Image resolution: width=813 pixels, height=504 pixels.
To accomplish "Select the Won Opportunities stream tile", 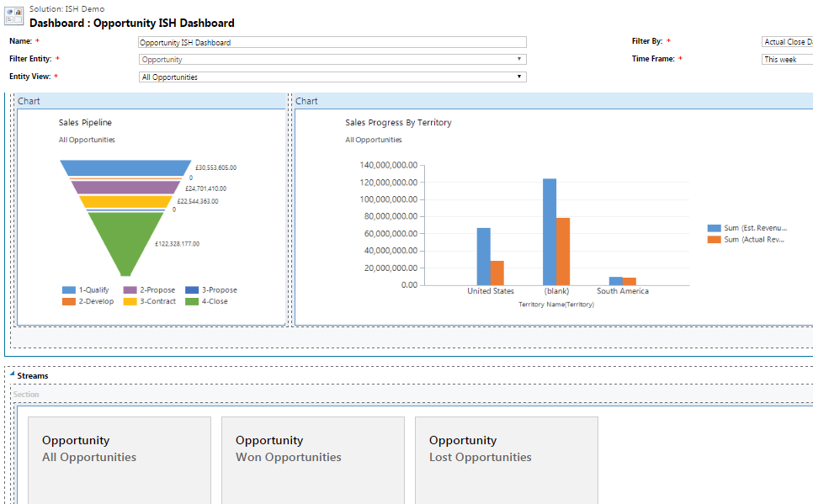I will pyautogui.click(x=312, y=460).
